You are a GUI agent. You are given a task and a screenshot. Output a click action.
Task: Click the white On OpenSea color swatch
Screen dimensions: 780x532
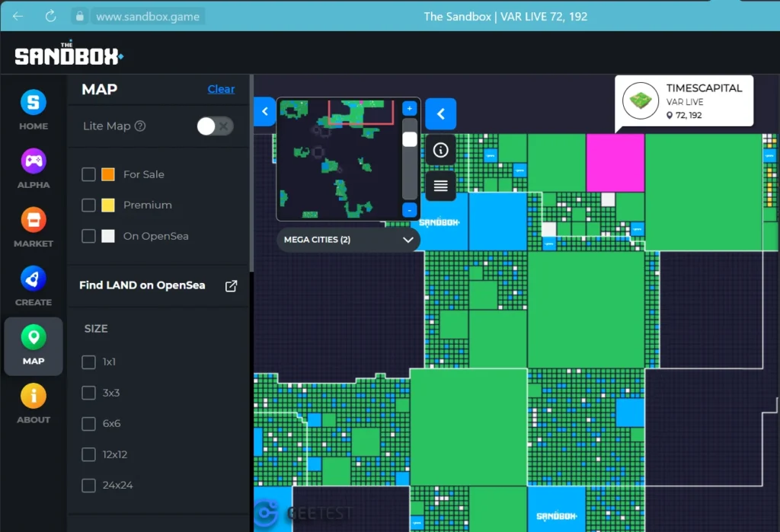click(108, 236)
